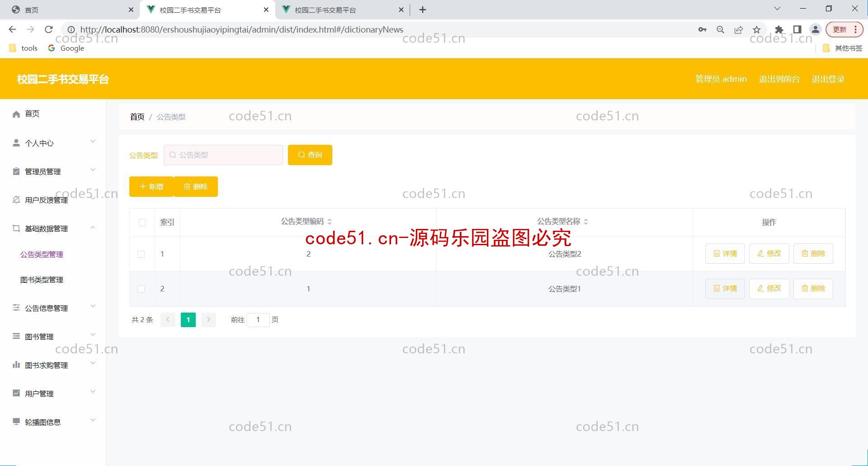Expand the 管理员管理 menu chevron
Image resolution: width=868 pixels, height=466 pixels.
pos(93,170)
